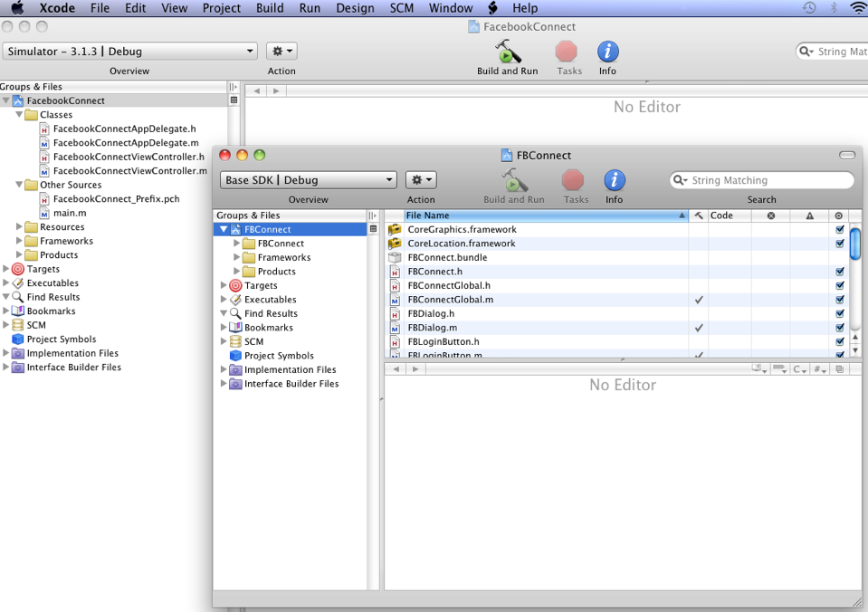Open the Project menu
This screenshot has width=868, height=612.
[x=222, y=8]
